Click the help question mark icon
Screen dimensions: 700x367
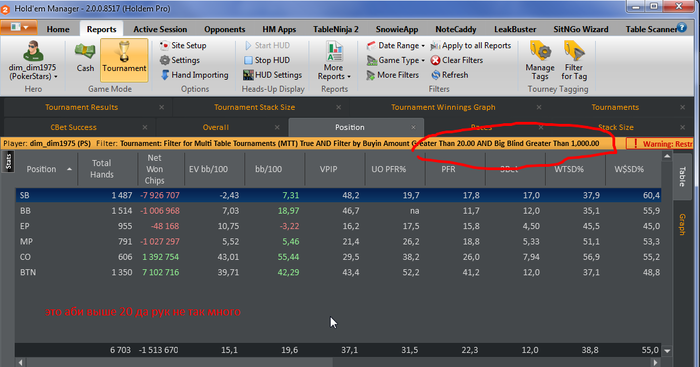point(682,28)
